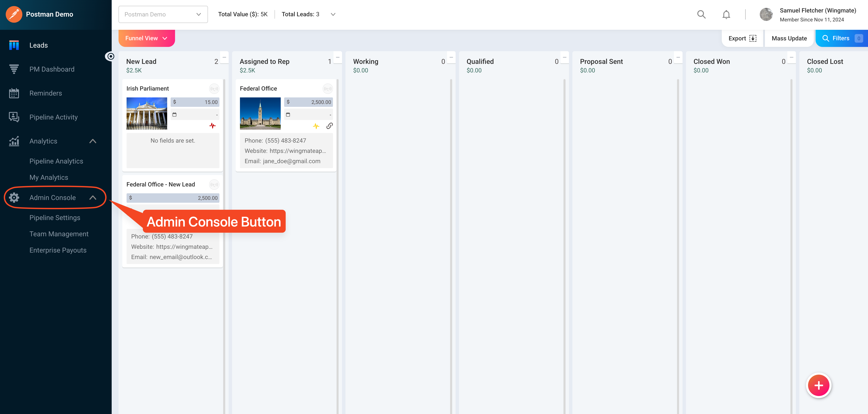This screenshot has height=414, width=868.
Task: Click the Irish Parliament calendar date icon
Action: click(174, 115)
